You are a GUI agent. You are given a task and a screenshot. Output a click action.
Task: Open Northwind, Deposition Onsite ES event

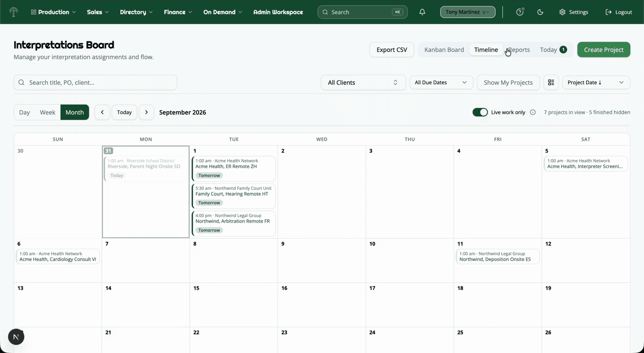(498, 257)
